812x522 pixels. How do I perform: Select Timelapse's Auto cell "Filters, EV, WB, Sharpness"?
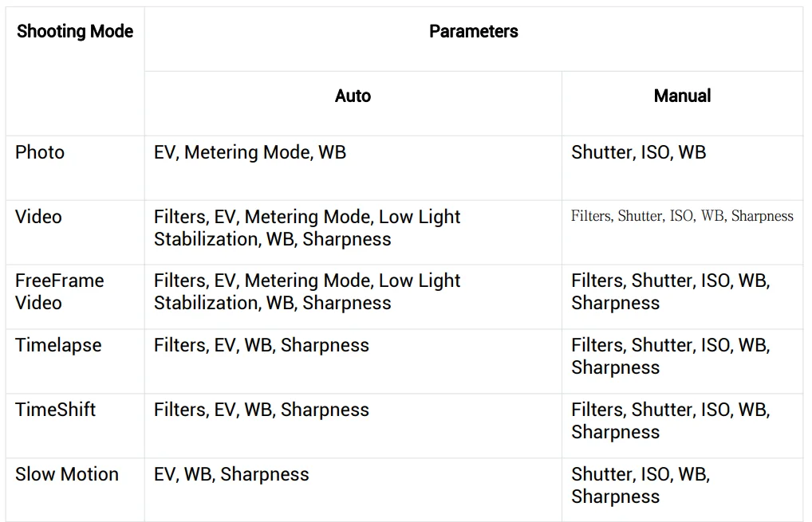261,346
